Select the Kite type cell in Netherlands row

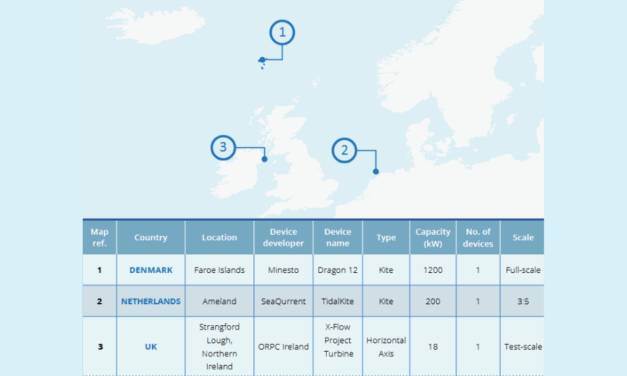click(x=386, y=301)
